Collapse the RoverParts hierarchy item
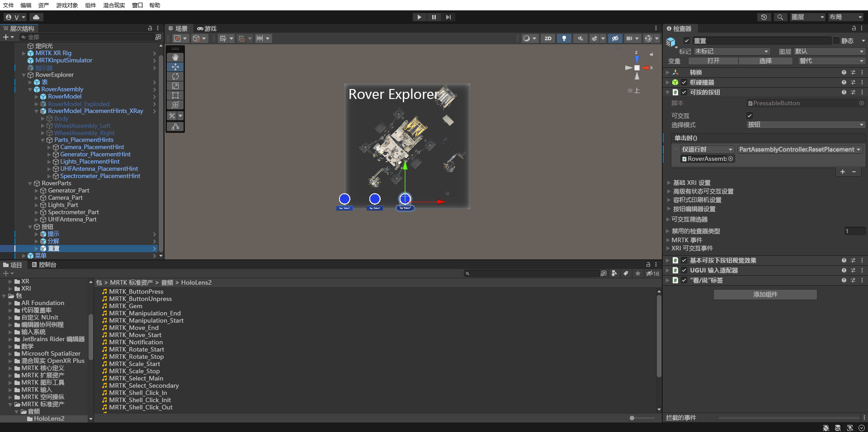Viewport: 868px width, 432px height. (30, 183)
